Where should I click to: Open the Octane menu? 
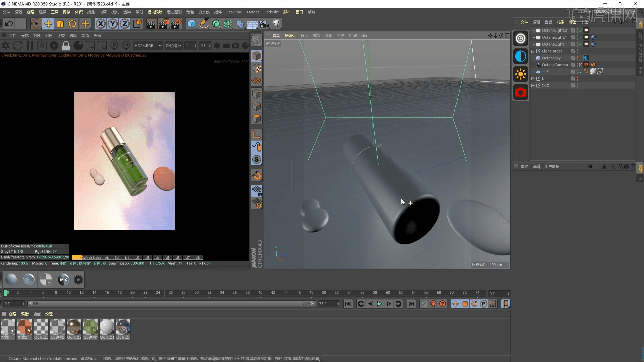coord(253,12)
